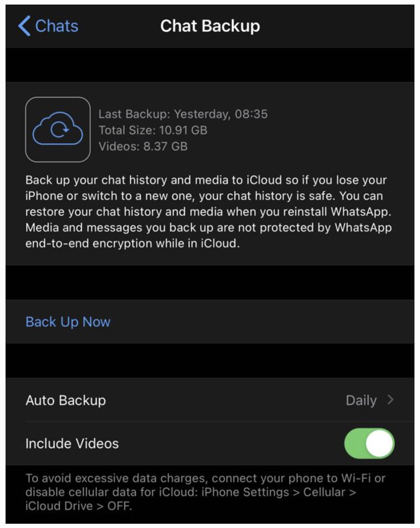Tap the Include Videos label
The image size is (420, 528).
72,443
